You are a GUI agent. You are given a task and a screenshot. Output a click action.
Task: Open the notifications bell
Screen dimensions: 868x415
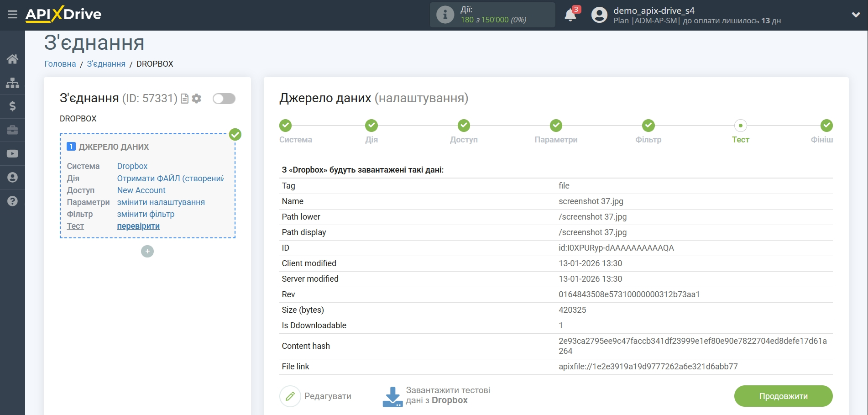[570, 15]
